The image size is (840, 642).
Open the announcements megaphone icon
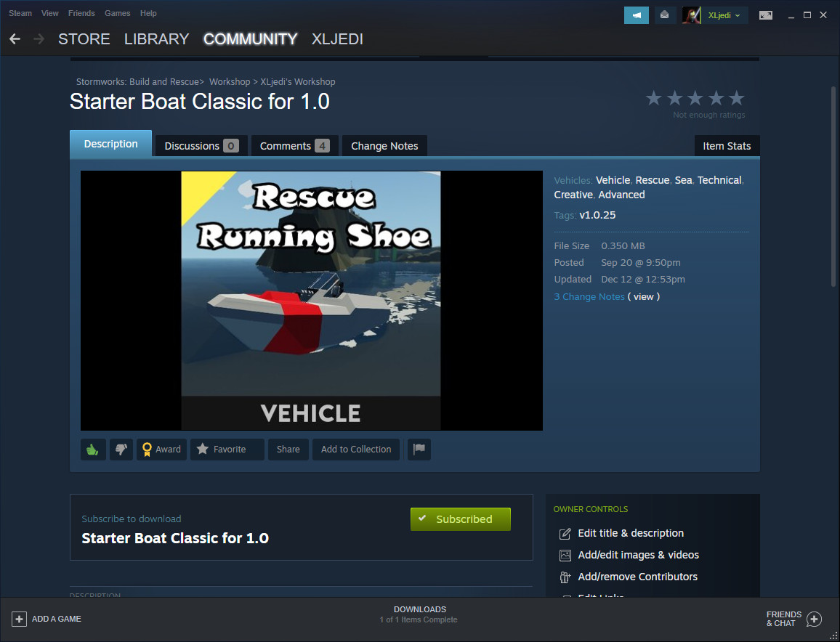click(x=636, y=15)
